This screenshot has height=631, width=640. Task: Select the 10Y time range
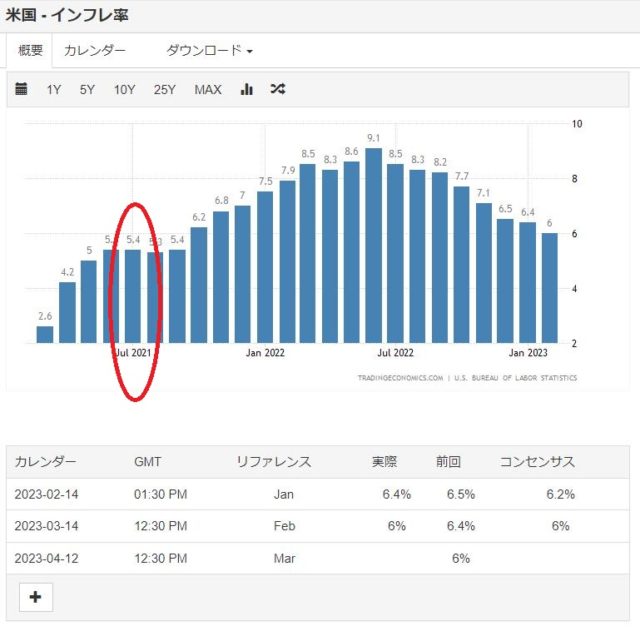[x=124, y=90]
